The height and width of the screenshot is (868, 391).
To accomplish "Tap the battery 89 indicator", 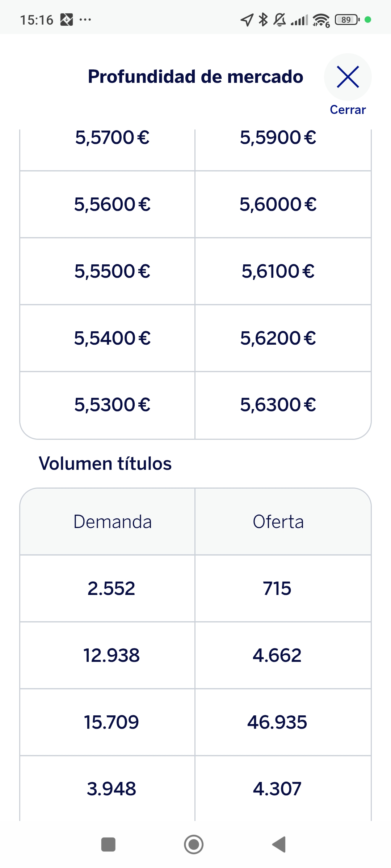I will pyautogui.click(x=347, y=20).
